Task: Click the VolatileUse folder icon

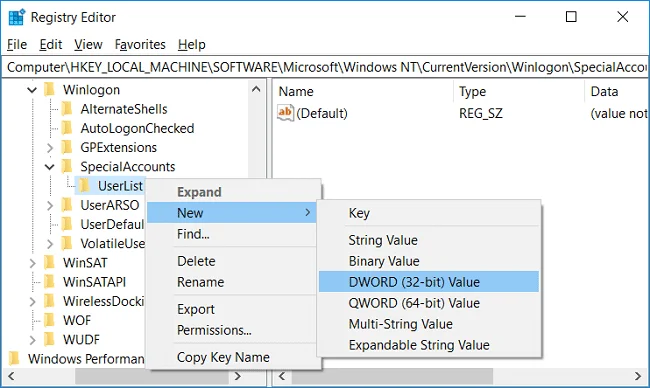Action: coord(67,243)
